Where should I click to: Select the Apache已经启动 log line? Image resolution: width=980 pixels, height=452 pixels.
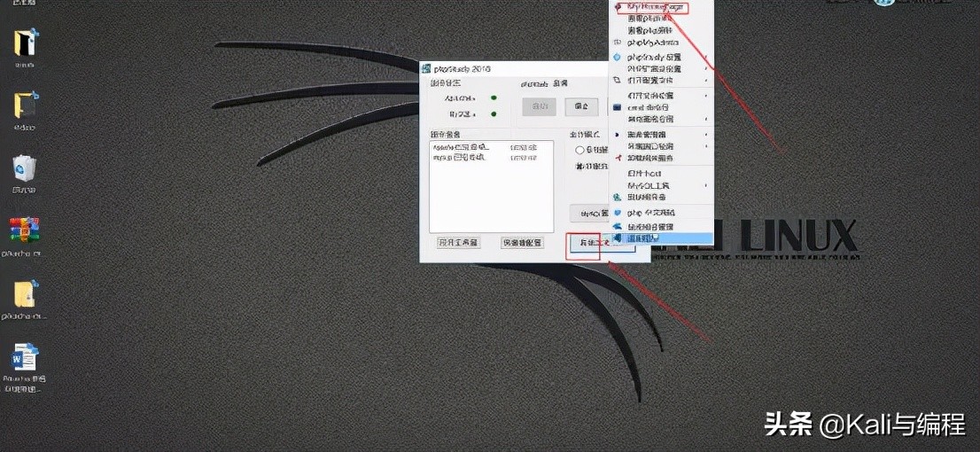pos(485,148)
